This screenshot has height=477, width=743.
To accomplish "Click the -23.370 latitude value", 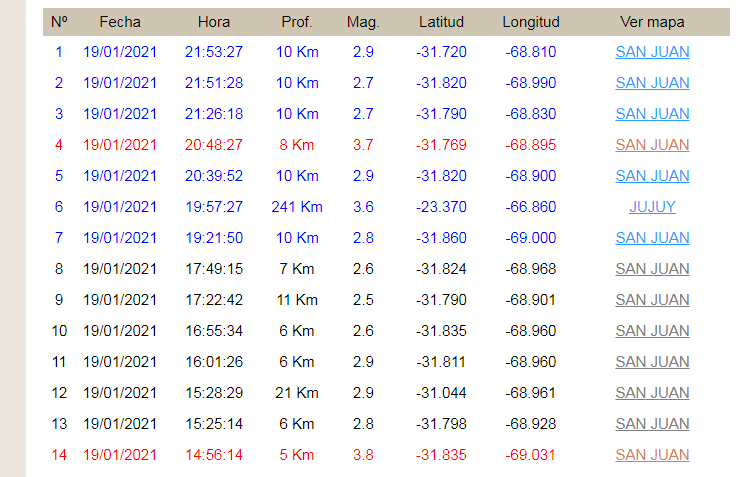I will [x=441, y=207].
